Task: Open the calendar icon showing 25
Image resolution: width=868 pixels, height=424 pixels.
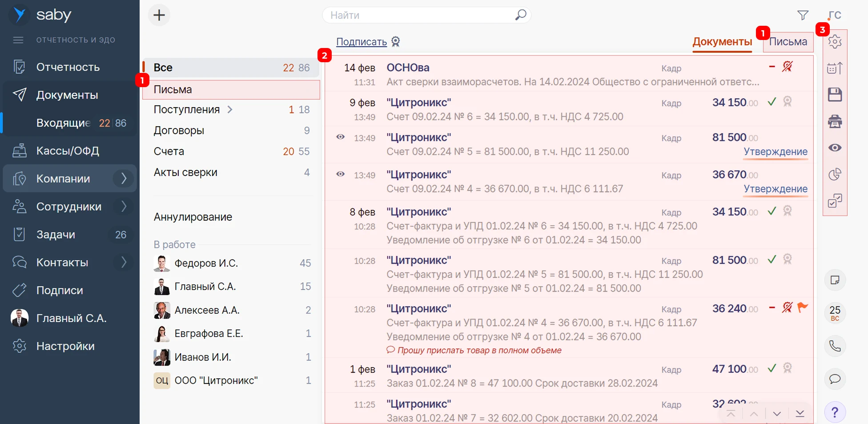Action: [x=835, y=313]
